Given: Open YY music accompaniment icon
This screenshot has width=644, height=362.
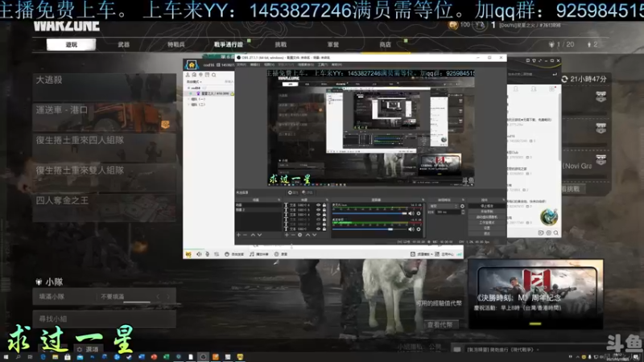Looking at the screenshot, I should click(x=252, y=254).
